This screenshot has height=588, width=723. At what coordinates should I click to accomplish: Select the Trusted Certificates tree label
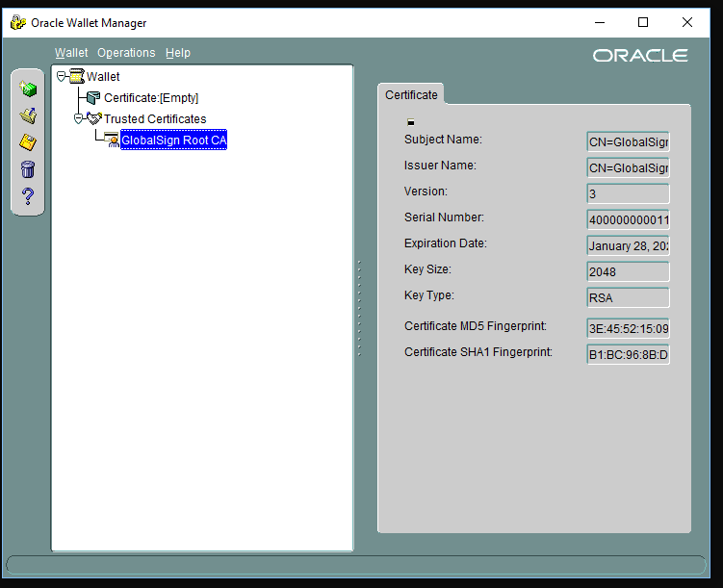click(155, 119)
